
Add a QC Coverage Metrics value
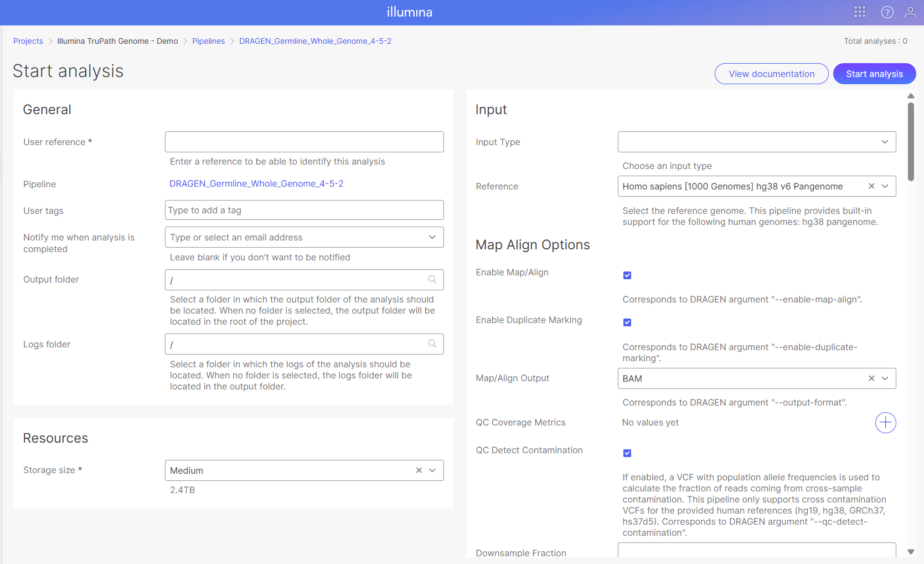pos(885,423)
